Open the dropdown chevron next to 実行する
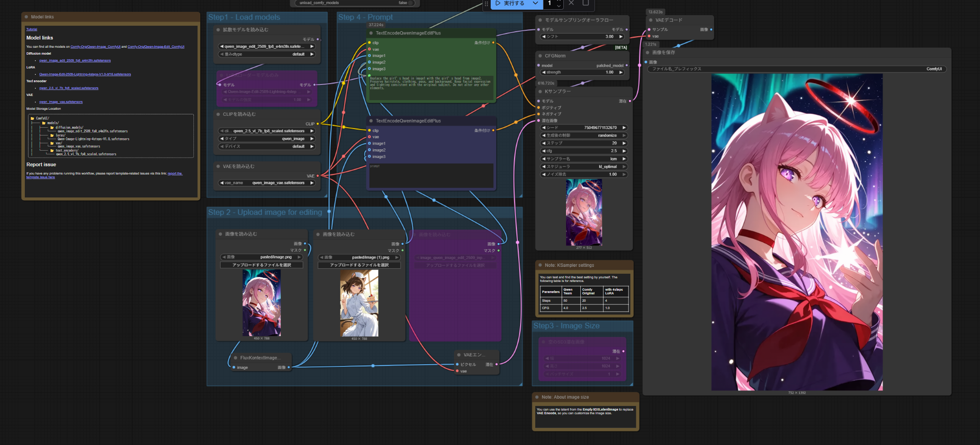This screenshot has height=445, width=980. pos(535,3)
